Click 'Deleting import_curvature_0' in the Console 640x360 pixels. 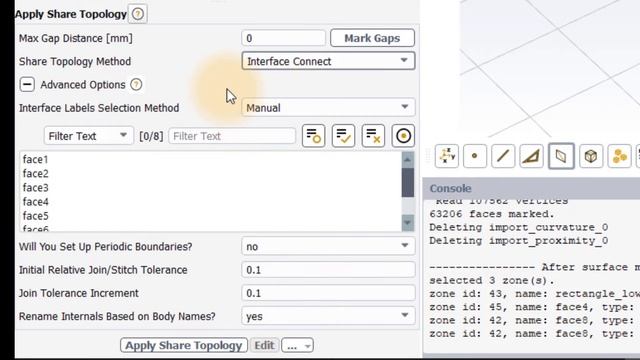tap(518, 227)
